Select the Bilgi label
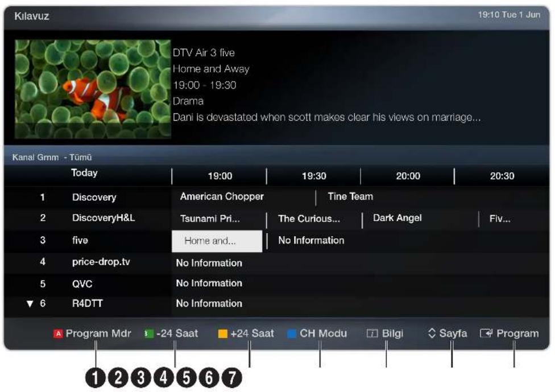Viewport: 555px width, 392px height. coord(392,333)
